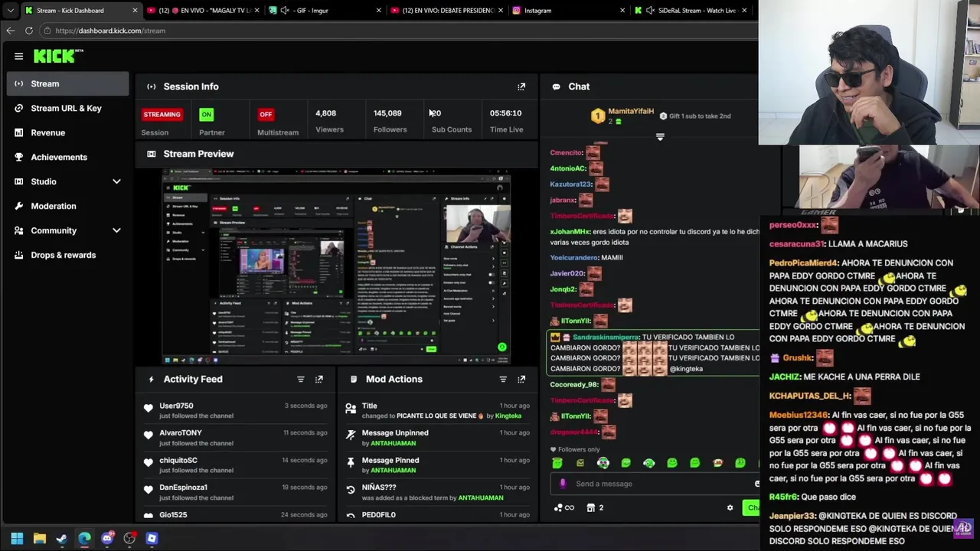Viewport: 980px width, 551px height.
Task: Click the 05:56:10 Time Live value
Action: [505, 113]
